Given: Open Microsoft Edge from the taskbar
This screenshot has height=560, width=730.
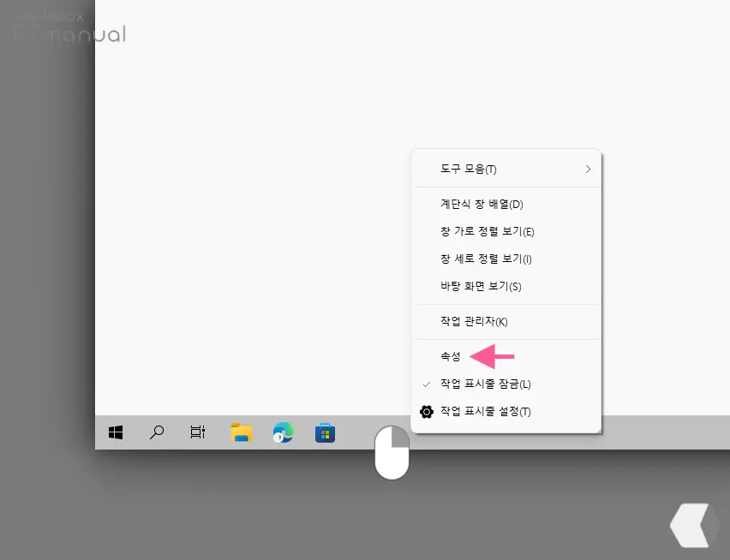Looking at the screenshot, I should click(x=283, y=432).
